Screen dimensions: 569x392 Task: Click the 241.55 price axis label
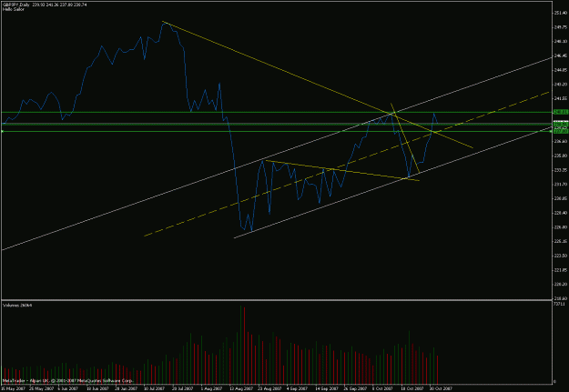coord(561,98)
